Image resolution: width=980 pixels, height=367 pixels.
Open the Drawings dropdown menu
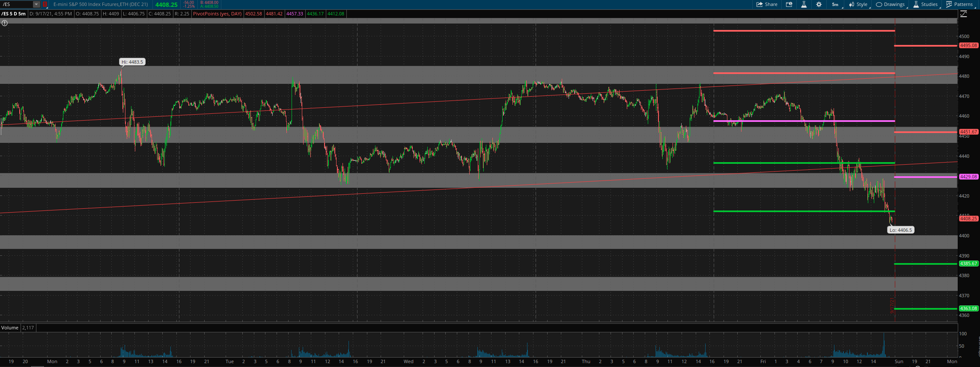[890, 4]
